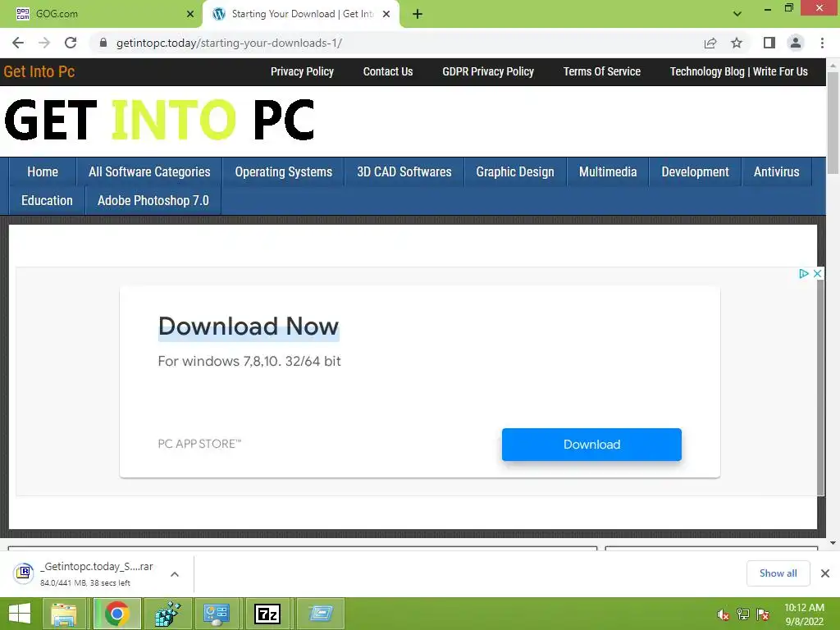Viewport: 840px width, 630px height.
Task: Open Terms Of Service link
Action: [601, 72]
